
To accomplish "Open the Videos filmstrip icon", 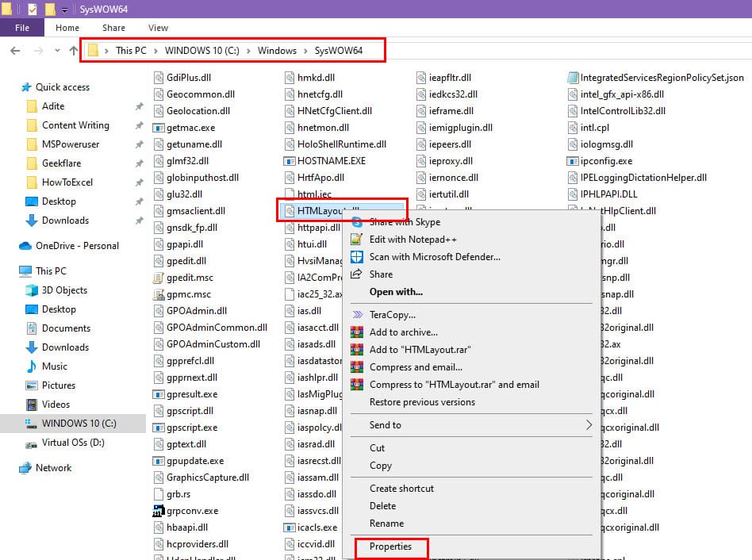I will click(32, 405).
